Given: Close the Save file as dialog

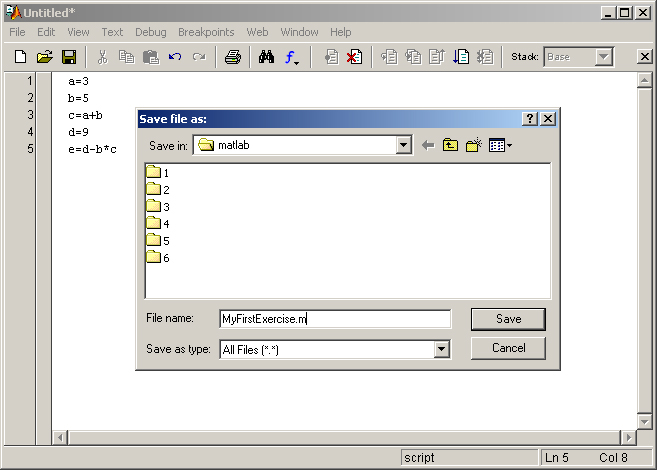Looking at the screenshot, I should click(x=548, y=119).
